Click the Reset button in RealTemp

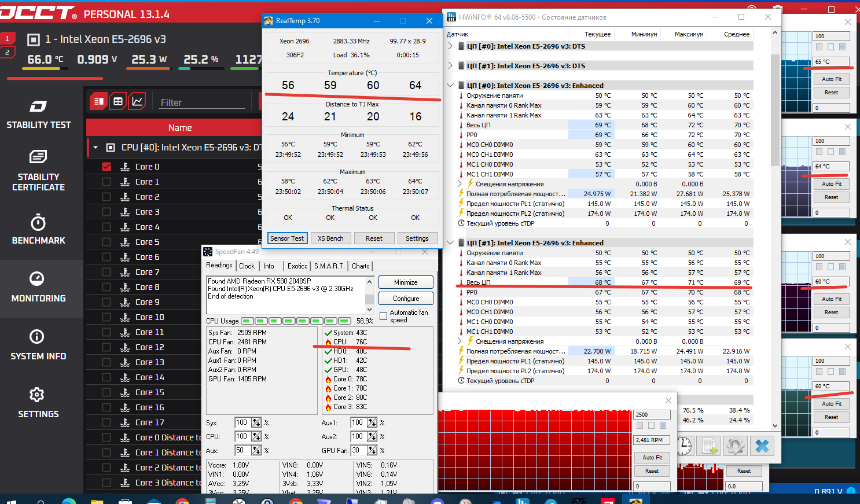click(374, 238)
